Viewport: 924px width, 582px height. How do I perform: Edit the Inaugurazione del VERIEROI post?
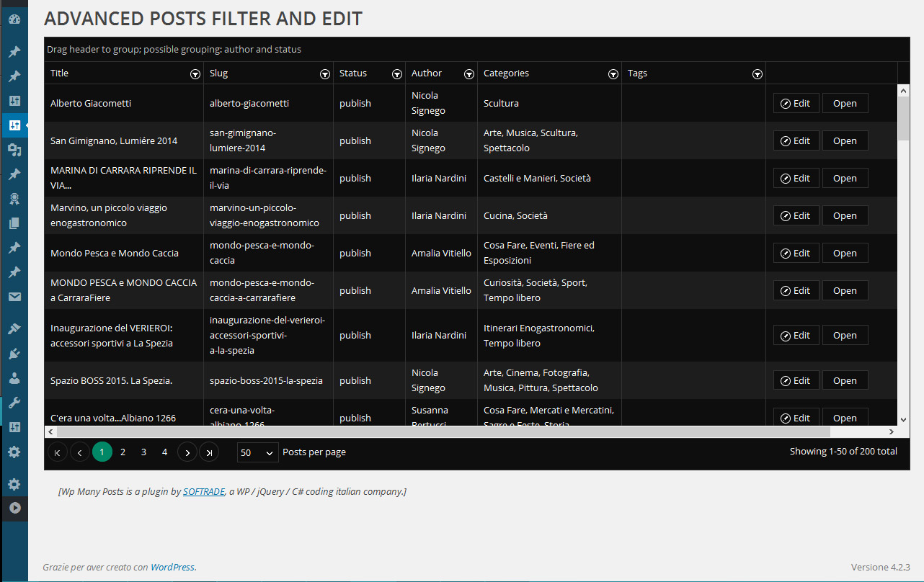[x=796, y=335]
